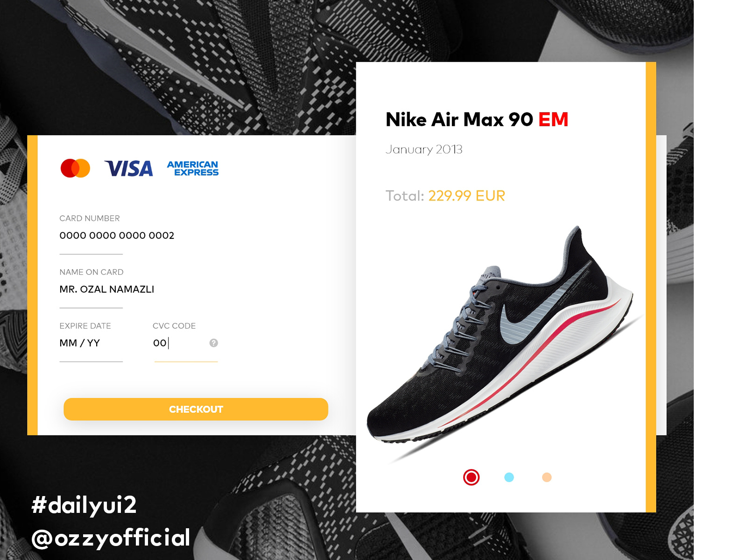Click the Nike Air Max 90 EM title
Viewport: 747px width, 560px height.
click(x=477, y=119)
